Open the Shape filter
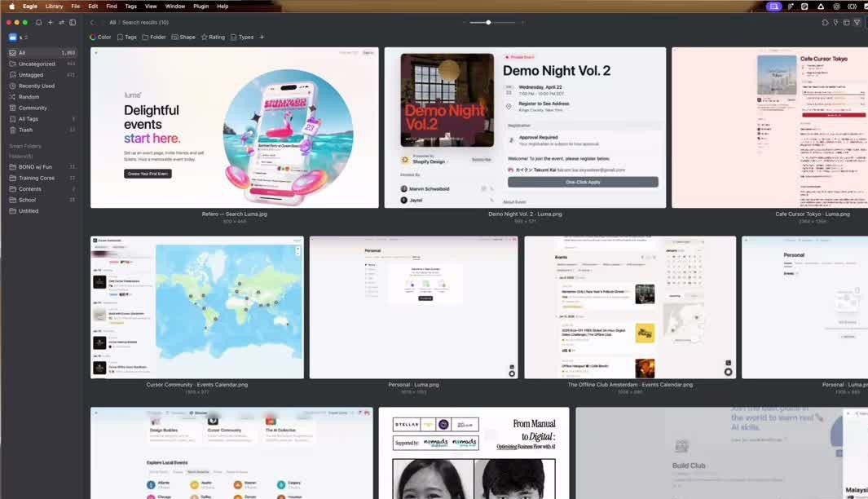The image size is (868, 499). point(183,38)
